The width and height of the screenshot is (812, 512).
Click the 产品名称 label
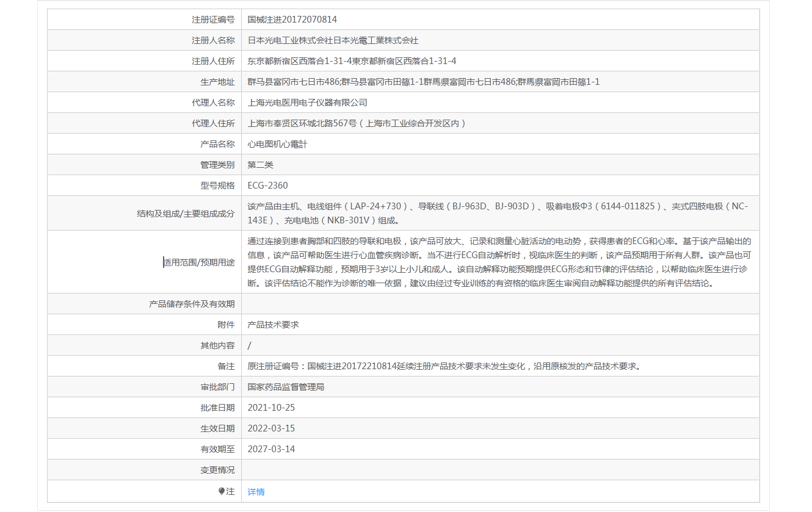217,144
